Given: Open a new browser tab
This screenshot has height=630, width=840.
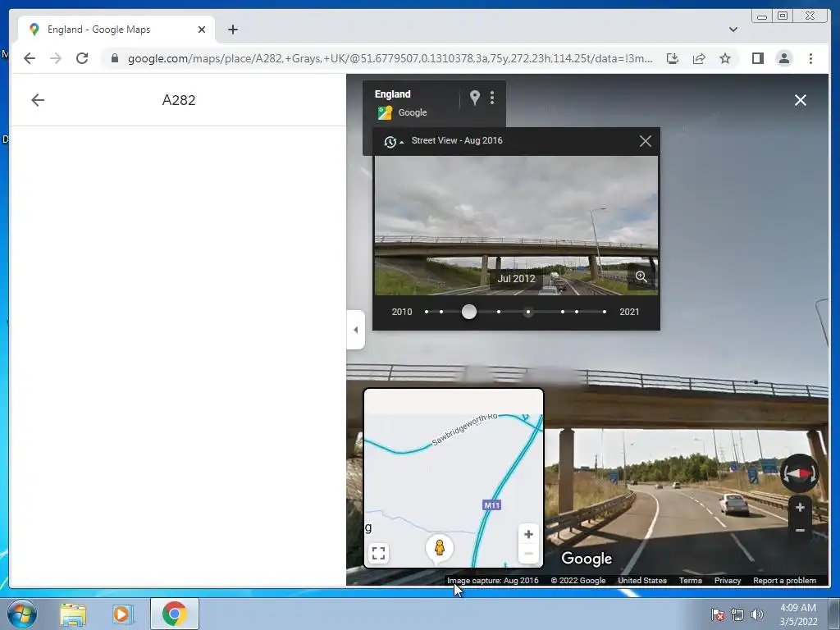Looking at the screenshot, I should point(232,30).
